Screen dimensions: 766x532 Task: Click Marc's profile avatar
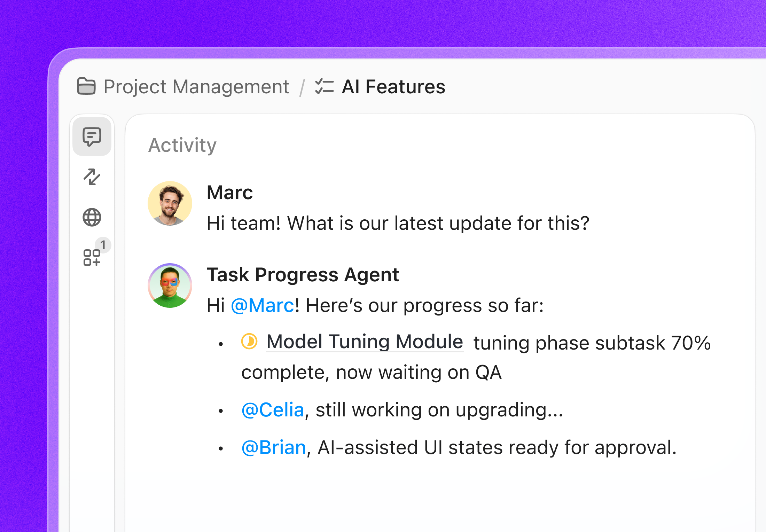point(170,203)
